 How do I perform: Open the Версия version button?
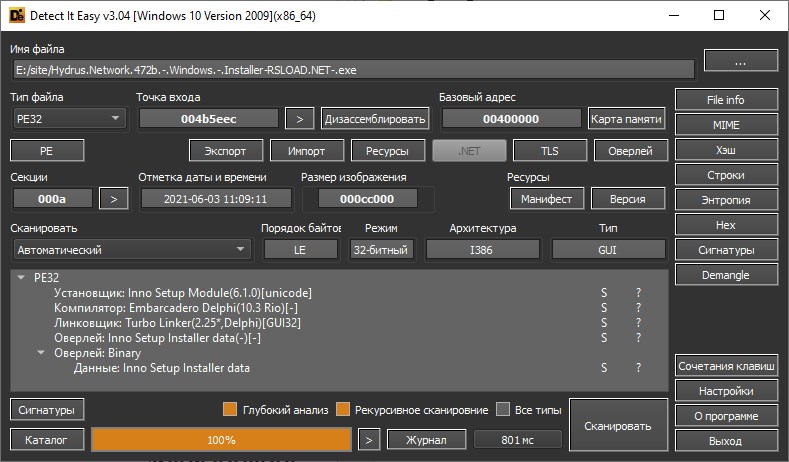[627, 199]
